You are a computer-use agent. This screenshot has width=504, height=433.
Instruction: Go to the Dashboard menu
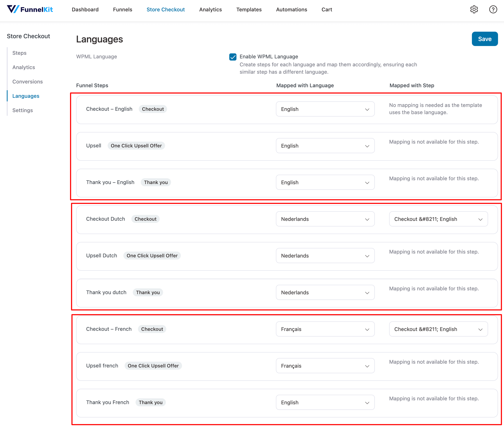coord(85,10)
